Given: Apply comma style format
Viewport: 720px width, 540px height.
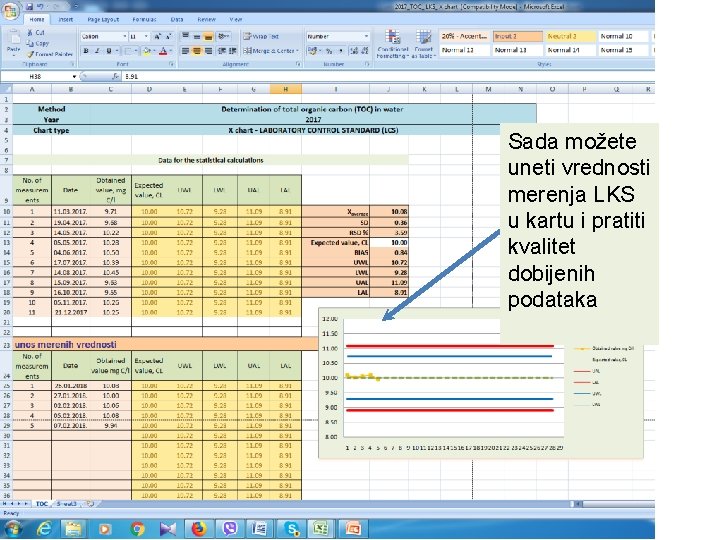Looking at the screenshot, I should click(340, 51).
